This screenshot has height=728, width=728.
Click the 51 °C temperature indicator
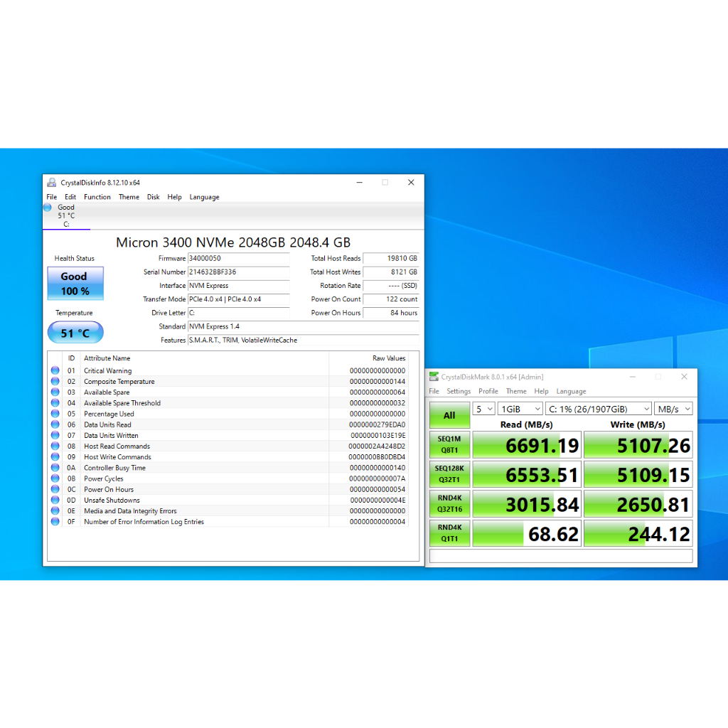(75, 333)
